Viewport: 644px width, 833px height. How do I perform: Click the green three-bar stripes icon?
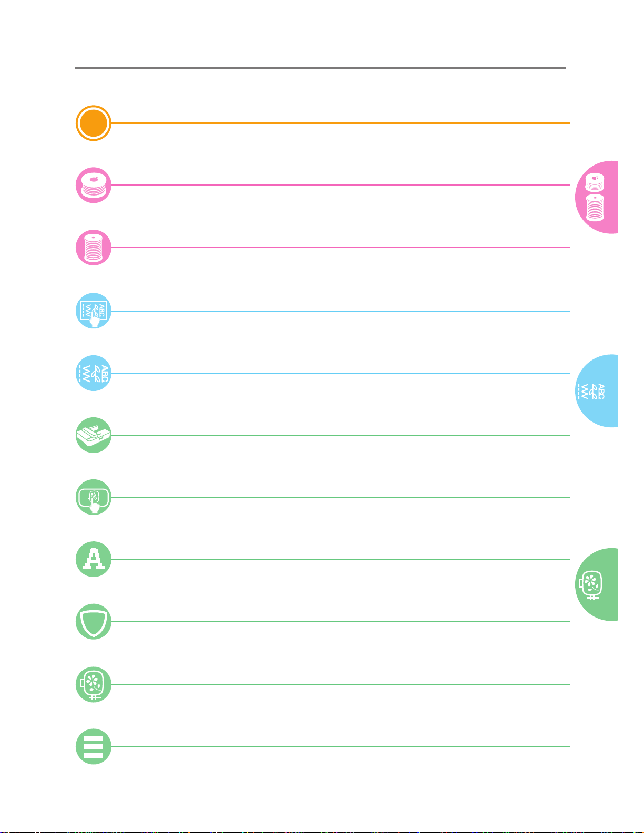(x=94, y=747)
